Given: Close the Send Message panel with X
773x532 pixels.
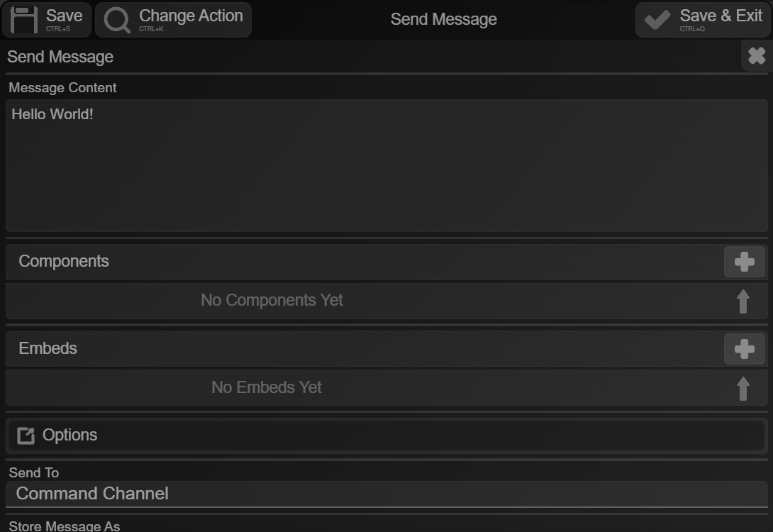Looking at the screenshot, I should click(757, 56).
